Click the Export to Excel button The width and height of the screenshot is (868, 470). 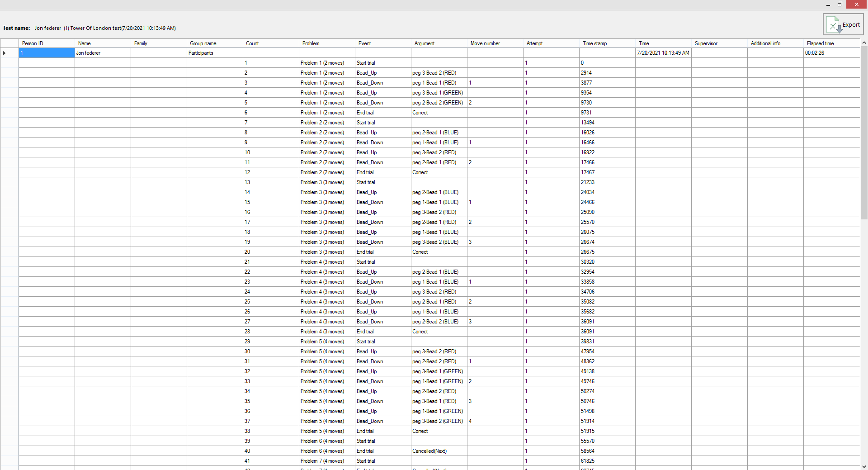[843, 24]
